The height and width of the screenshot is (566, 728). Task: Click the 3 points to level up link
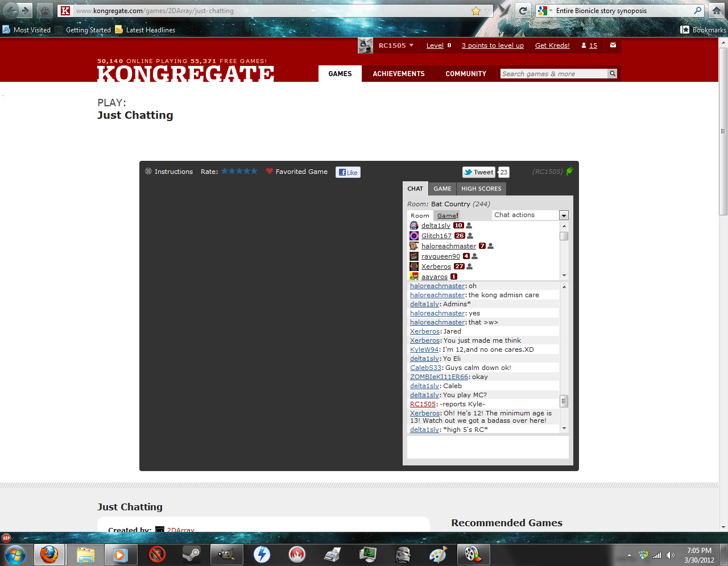(x=493, y=45)
